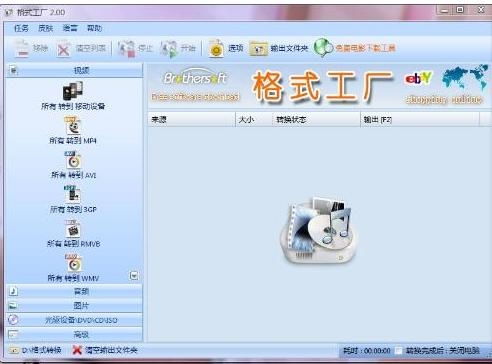Select 所有 转到 WMV conversion
Image resolution: width=492 pixels, height=364 pixels.
(x=73, y=268)
